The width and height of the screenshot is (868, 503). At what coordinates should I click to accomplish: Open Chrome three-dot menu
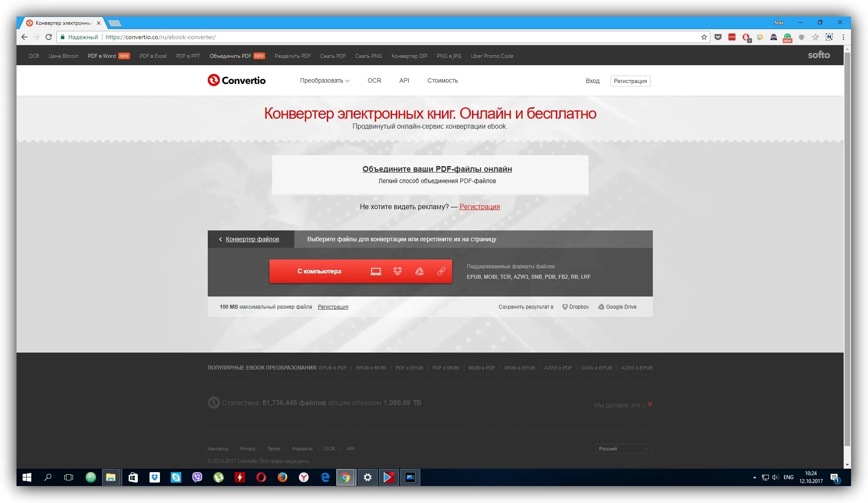pos(843,37)
